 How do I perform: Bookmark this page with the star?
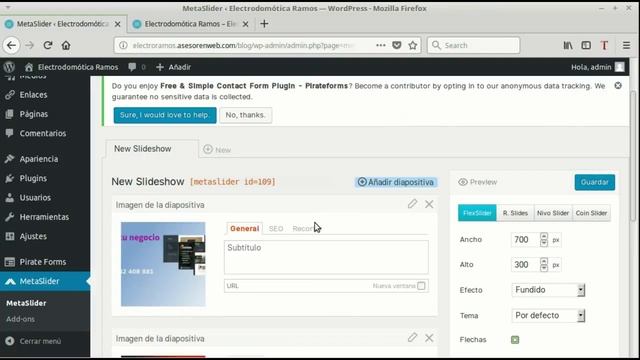413,45
